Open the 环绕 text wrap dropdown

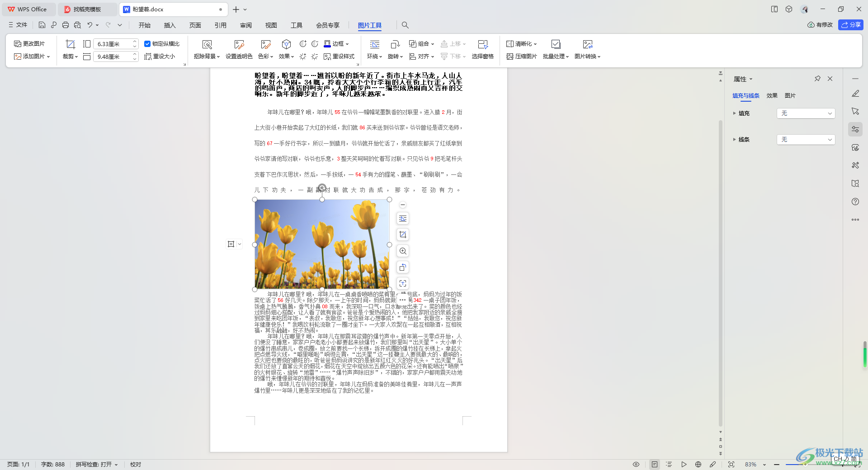tap(375, 56)
